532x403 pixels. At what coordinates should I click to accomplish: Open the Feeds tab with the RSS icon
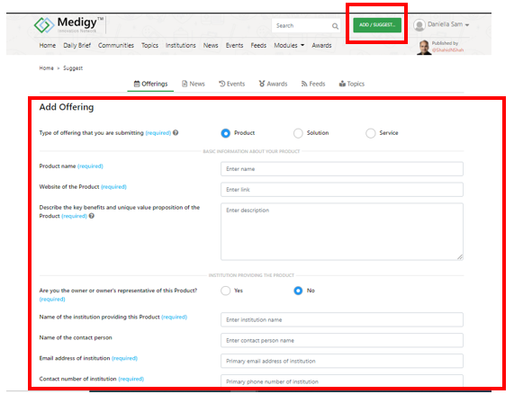[x=313, y=84]
